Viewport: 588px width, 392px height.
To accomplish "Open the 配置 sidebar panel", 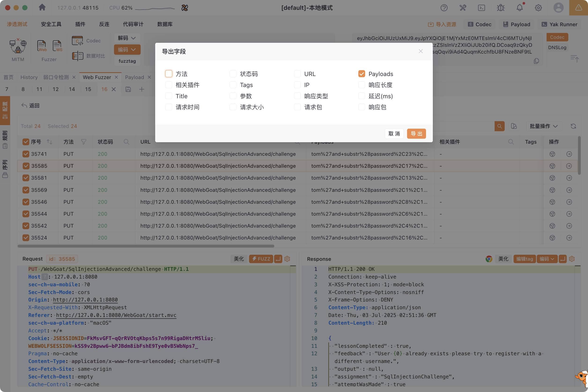I will point(5,110).
